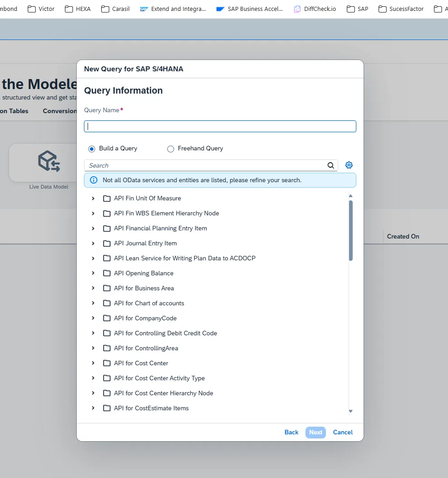448x478 pixels.
Task: Click the search magnifier icon
Action: tap(331, 165)
